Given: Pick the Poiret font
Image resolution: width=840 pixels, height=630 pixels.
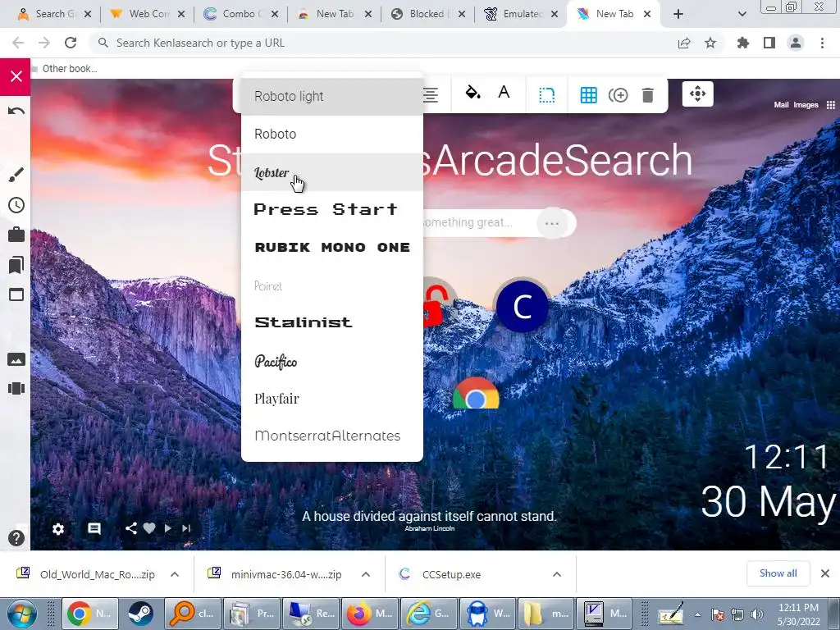Looking at the screenshot, I should point(332,285).
